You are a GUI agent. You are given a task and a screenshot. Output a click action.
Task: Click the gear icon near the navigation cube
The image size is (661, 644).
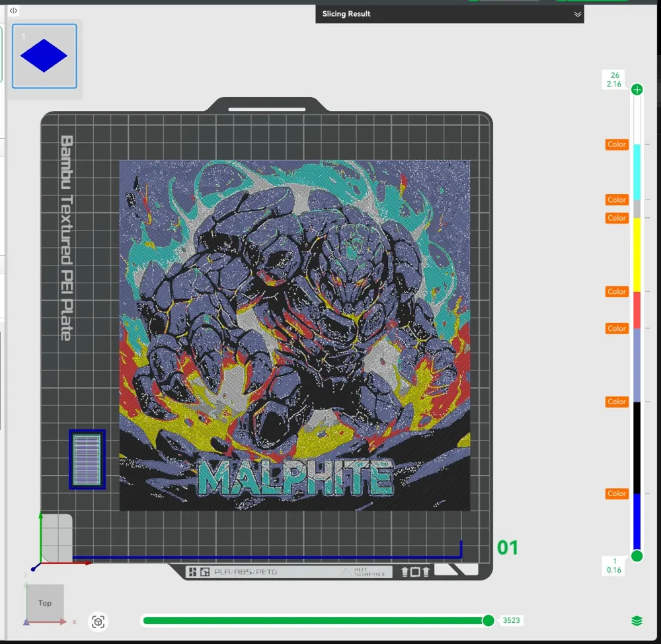pyautogui.click(x=98, y=622)
